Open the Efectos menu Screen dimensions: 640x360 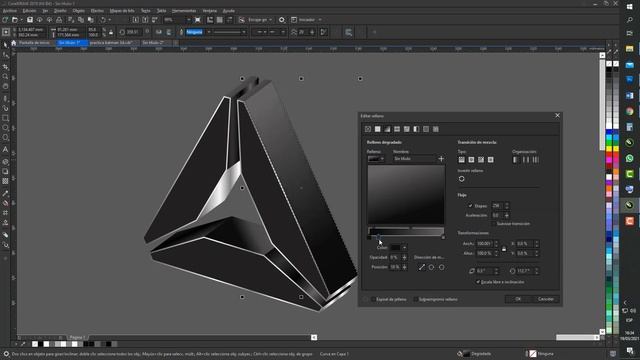pos(97,11)
